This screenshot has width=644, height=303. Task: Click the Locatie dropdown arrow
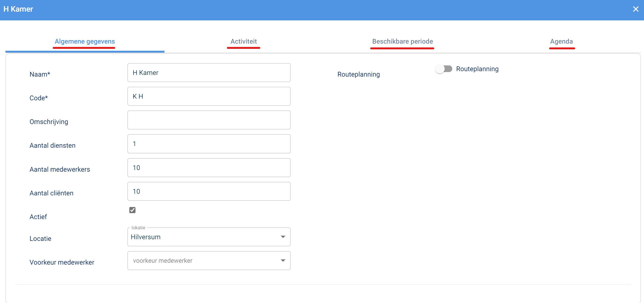tap(283, 237)
